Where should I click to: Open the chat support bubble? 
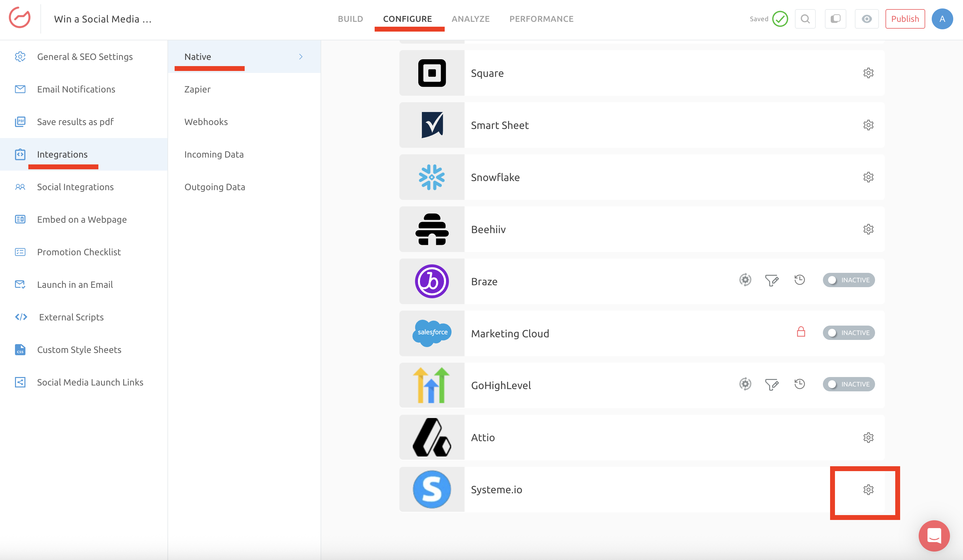click(934, 536)
